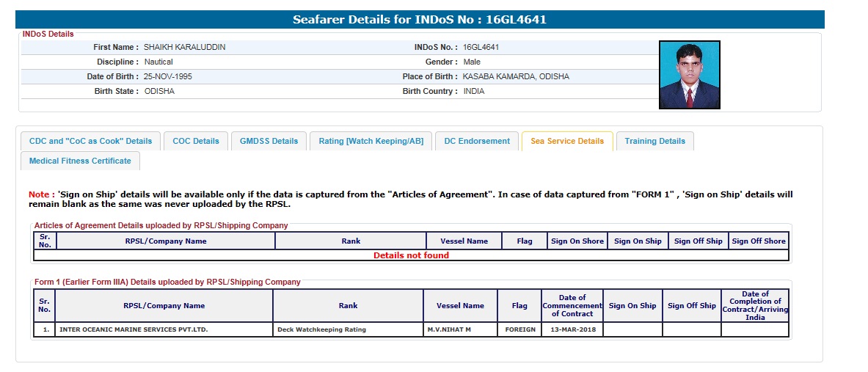Image resolution: width=868 pixels, height=372 pixels.
Task: Switch to Medical Fitness Certificate tab
Action: (80, 161)
